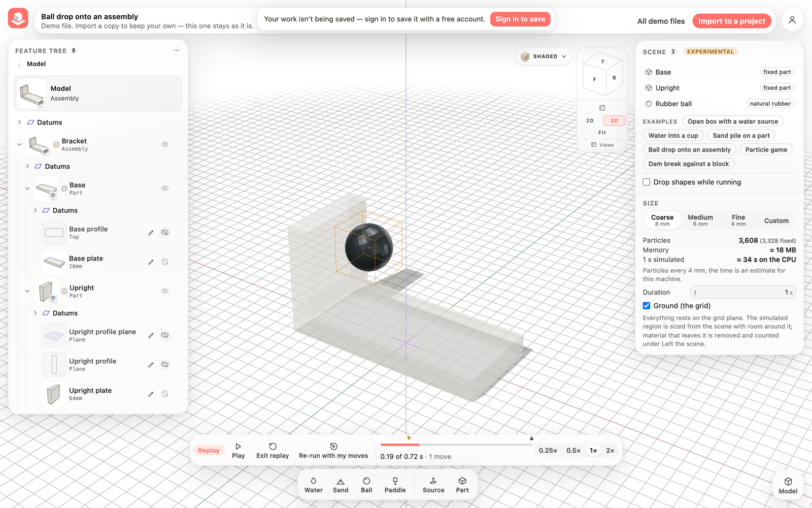
Task: Collapse the Bracket assembly node
Action: click(19, 144)
